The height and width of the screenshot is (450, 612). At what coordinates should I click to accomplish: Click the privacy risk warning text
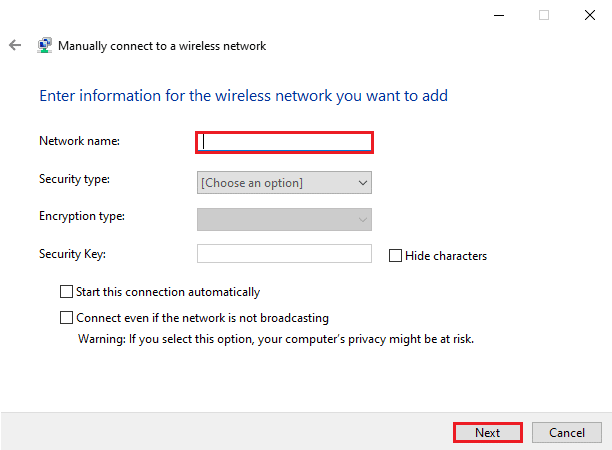click(276, 338)
